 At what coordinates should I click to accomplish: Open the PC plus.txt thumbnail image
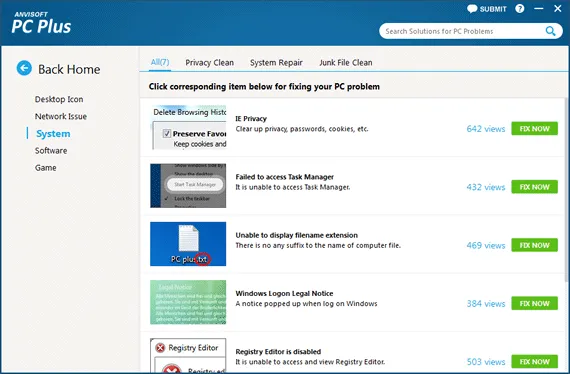coord(188,244)
